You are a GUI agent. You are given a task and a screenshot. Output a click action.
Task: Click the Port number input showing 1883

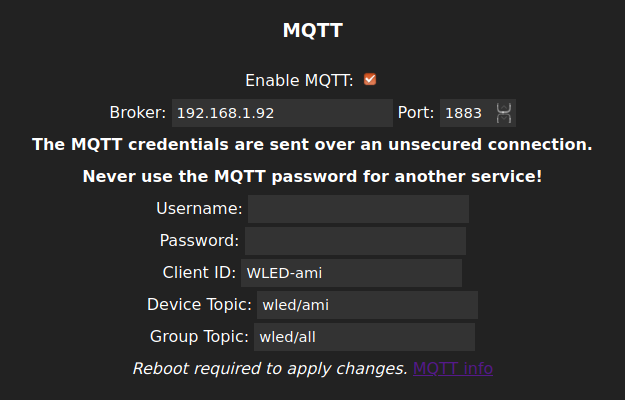point(465,113)
